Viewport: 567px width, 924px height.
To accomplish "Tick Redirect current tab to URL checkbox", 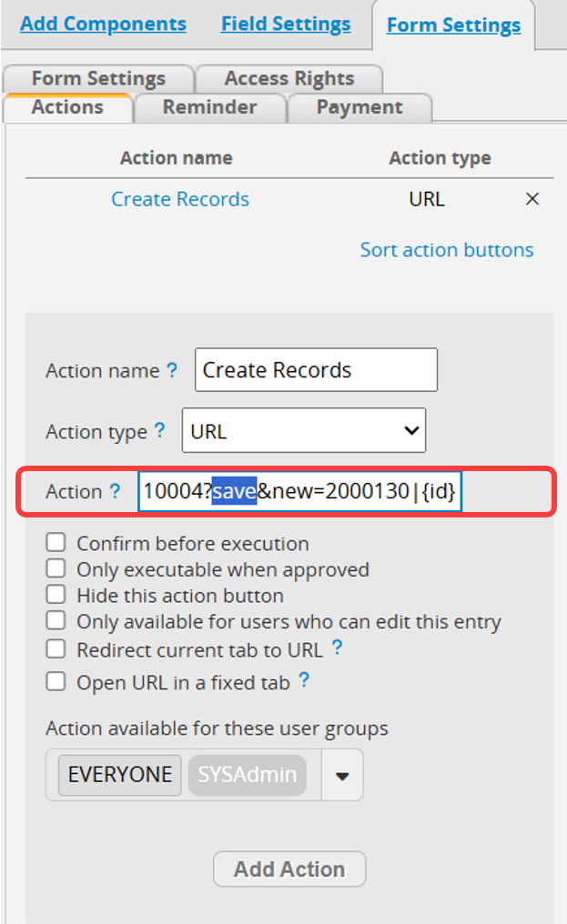I will (x=56, y=648).
